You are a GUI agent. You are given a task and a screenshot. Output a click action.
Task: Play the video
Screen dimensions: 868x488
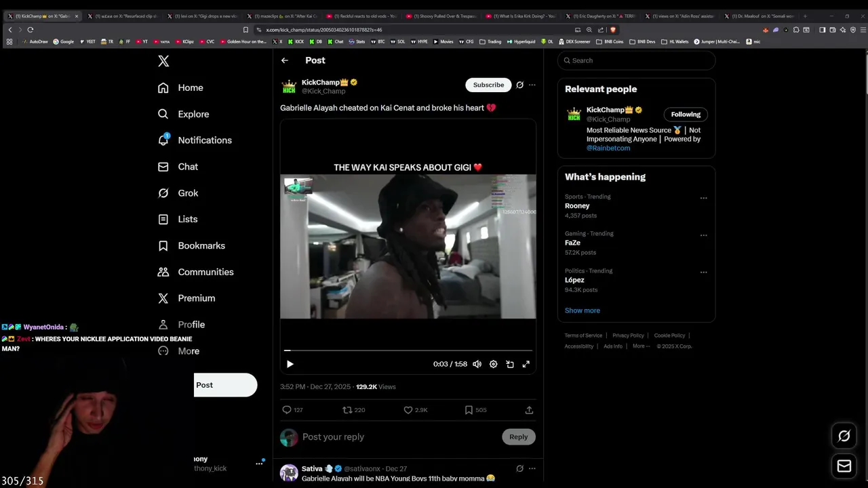(290, 364)
